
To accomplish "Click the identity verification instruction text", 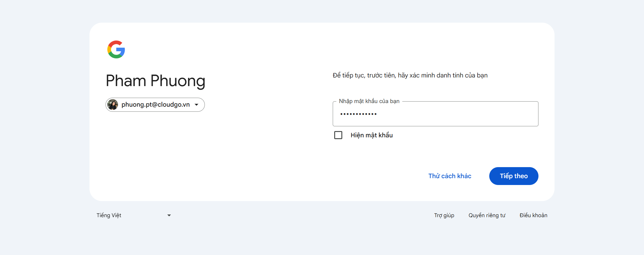I will pos(410,75).
